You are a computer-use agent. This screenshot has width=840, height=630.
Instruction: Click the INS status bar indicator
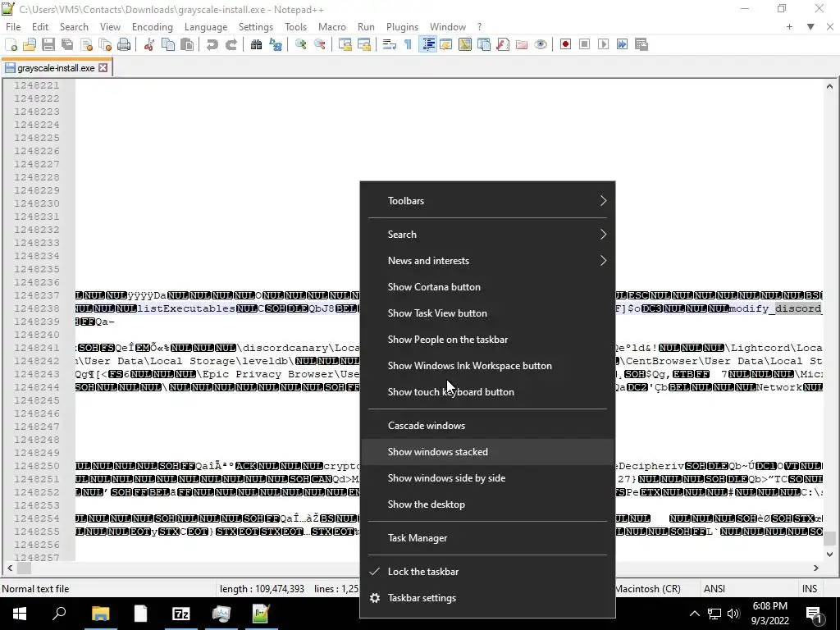click(810, 589)
